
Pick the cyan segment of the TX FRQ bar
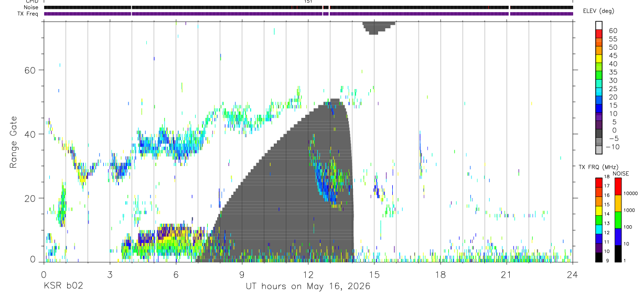tap(599, 229)
